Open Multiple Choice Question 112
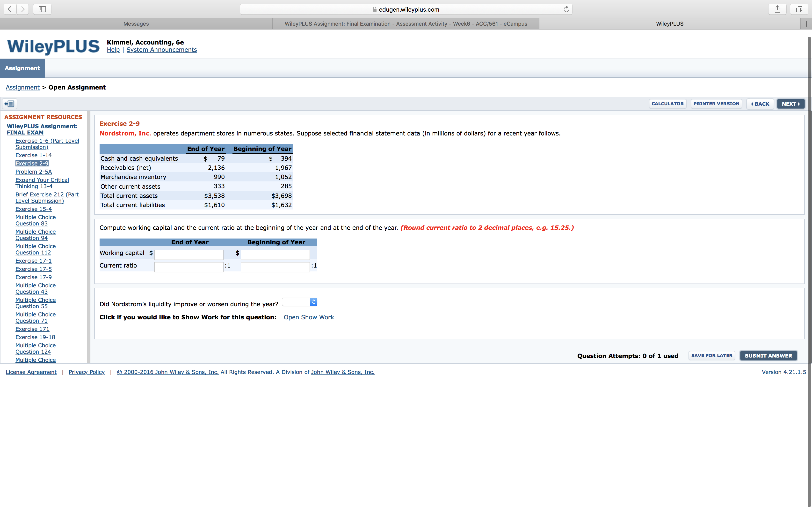812x508 pixels. tap(36, 249)
